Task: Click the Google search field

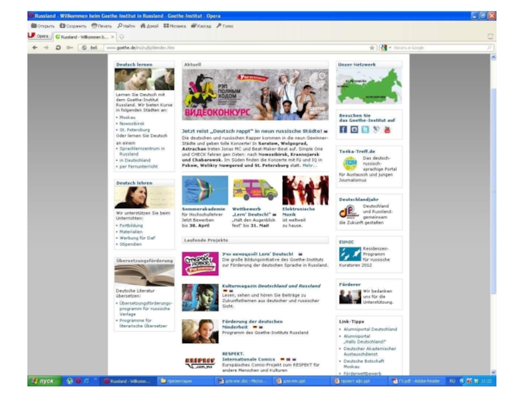Action: click(x=440, y=48)
